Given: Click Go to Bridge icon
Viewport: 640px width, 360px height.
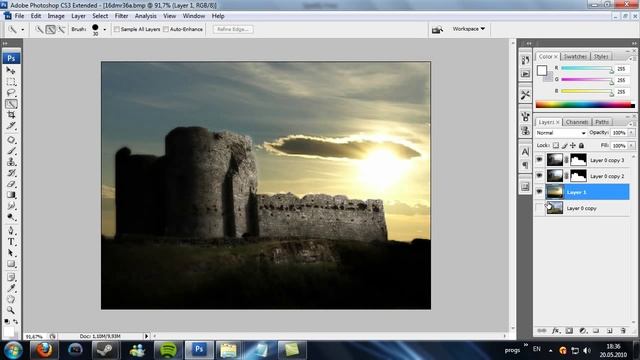Looking at the screenshot, I should tap(437, 29).
